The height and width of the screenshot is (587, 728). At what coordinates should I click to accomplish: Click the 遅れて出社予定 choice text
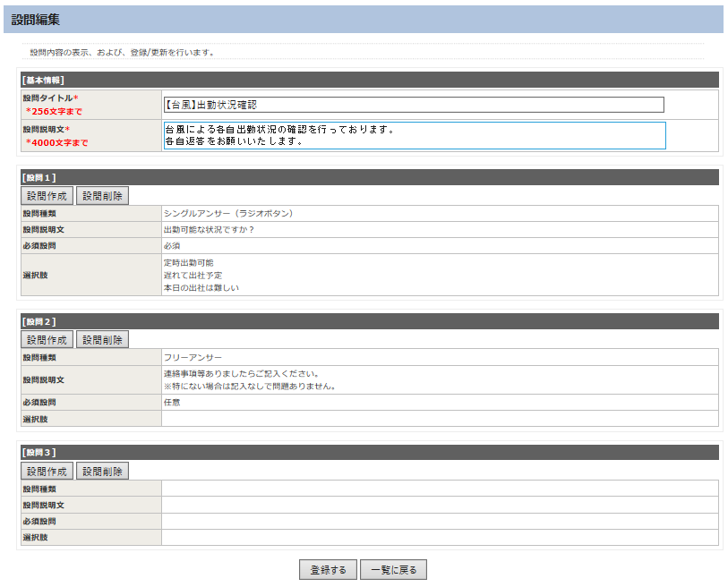(193, 276)
